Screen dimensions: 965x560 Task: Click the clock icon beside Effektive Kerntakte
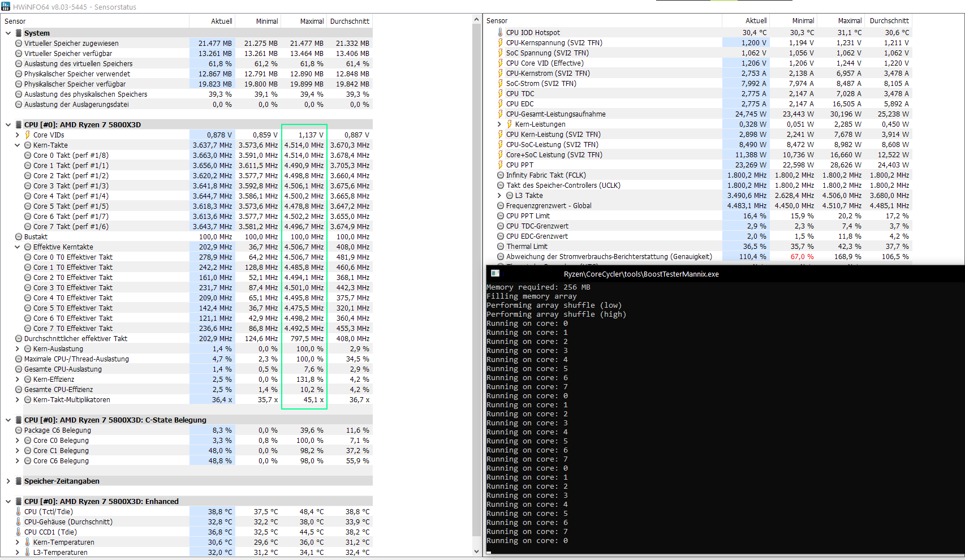click(x=28, y=247)
